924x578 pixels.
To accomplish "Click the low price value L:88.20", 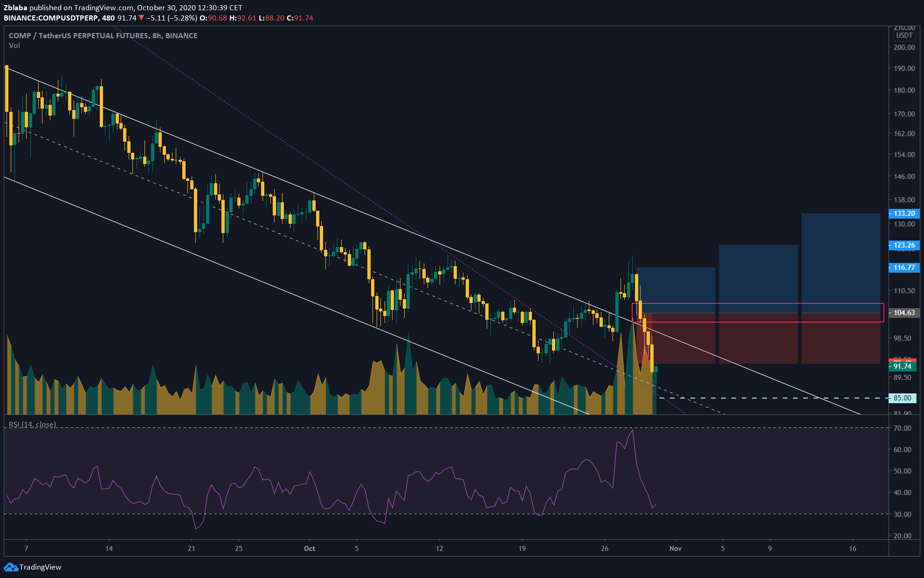I will tap(272, 18).
